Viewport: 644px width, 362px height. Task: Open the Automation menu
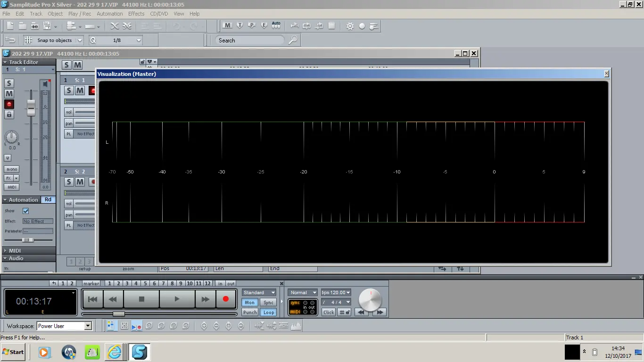point(109,14)
